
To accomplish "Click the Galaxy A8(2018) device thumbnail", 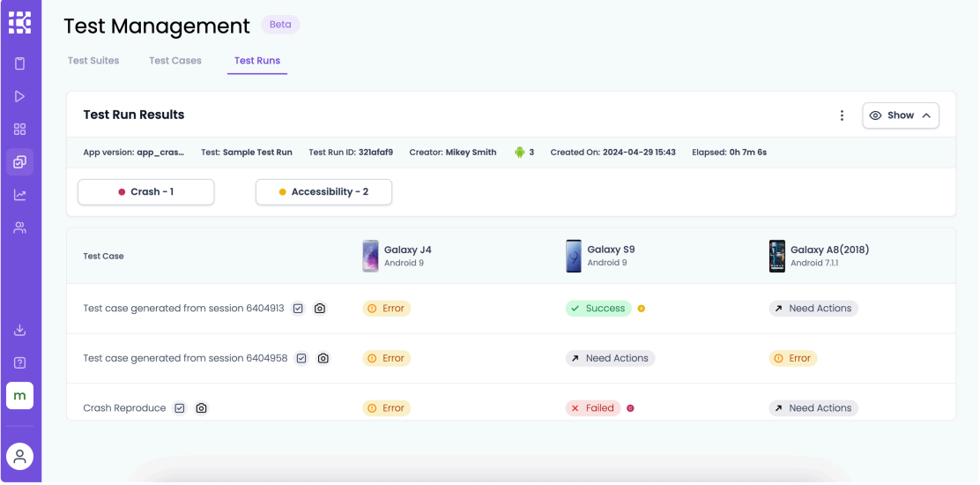I will click(777, 256).
